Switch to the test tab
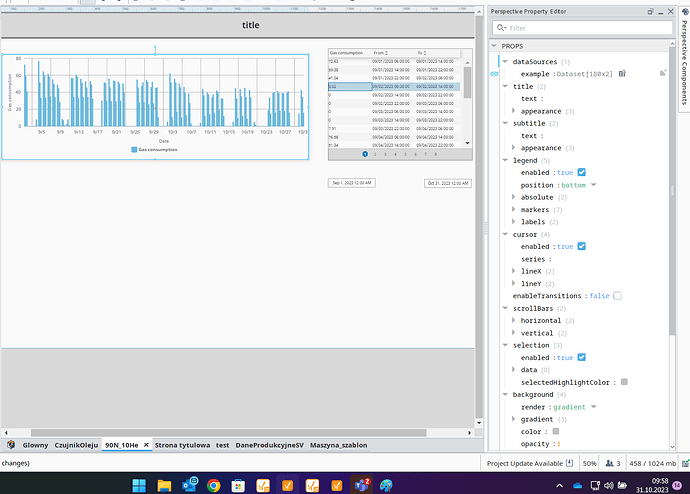 click(x=222, y=445)
